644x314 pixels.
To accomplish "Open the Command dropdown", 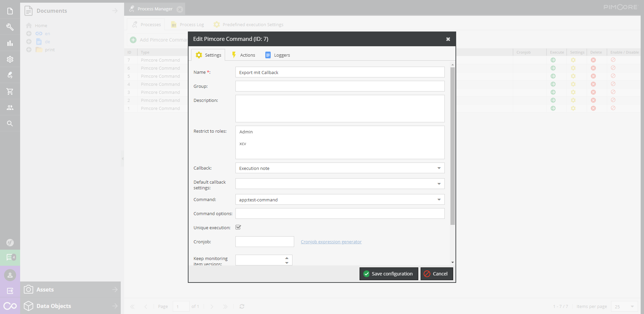I will pyautogui.click(x=439, y=200).
